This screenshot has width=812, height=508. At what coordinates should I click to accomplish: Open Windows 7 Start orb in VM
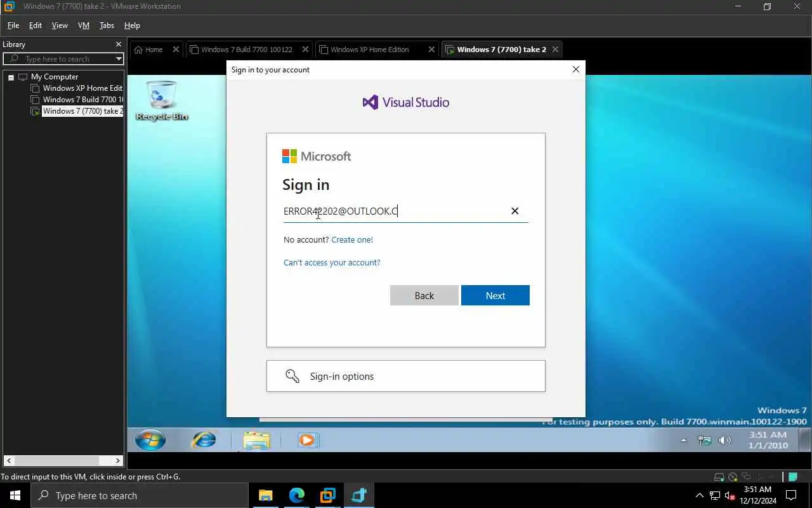tap(150, 439)
